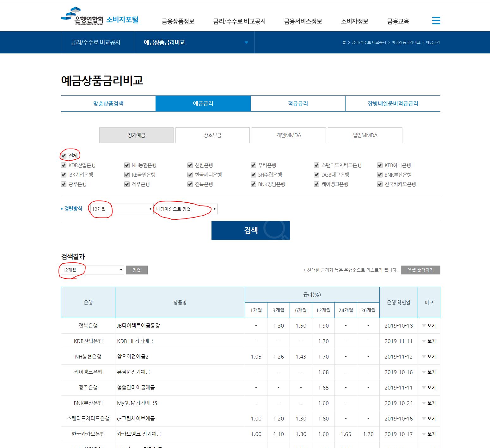Viewport: 490px width, 448px height.
Task: Open the 금융상품정보 menu
Action: [178, 21]
